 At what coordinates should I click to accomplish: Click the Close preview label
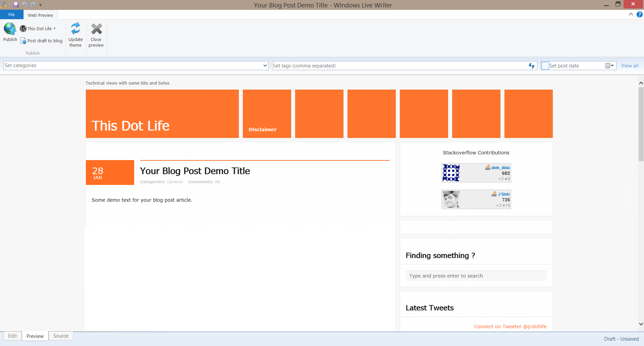click(96, 42)
